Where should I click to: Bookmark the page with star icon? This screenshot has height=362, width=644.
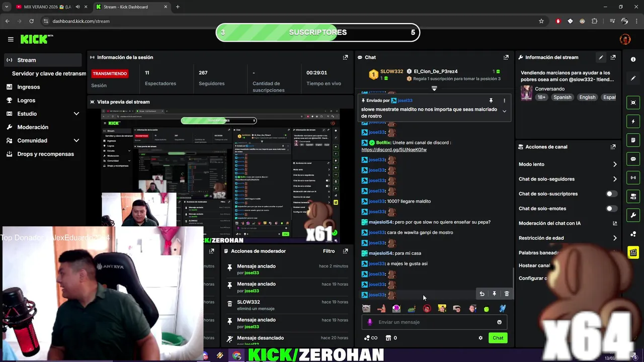point(541,21)
